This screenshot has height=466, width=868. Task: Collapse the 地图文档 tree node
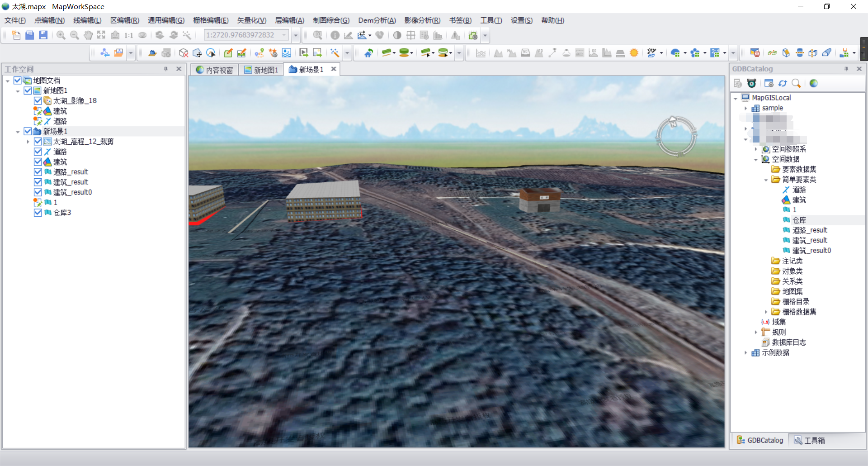coord(8,81)
